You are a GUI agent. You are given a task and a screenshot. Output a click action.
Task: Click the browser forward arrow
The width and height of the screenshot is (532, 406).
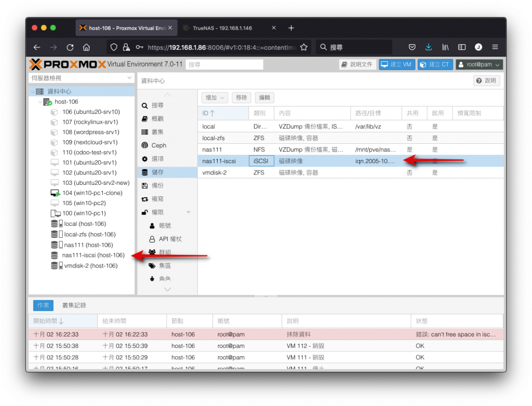54,47
